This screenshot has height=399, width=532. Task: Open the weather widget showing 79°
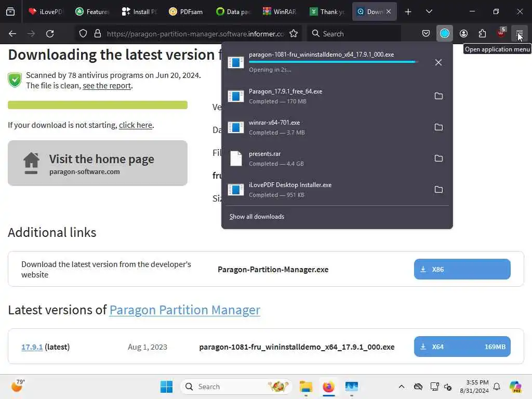[18, 385]
